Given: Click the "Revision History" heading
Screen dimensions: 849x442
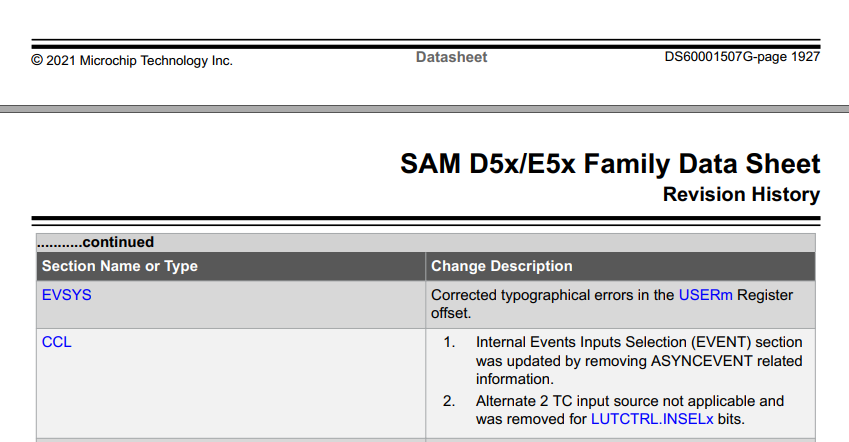Looking at the screenshot, I should point(741,195).
